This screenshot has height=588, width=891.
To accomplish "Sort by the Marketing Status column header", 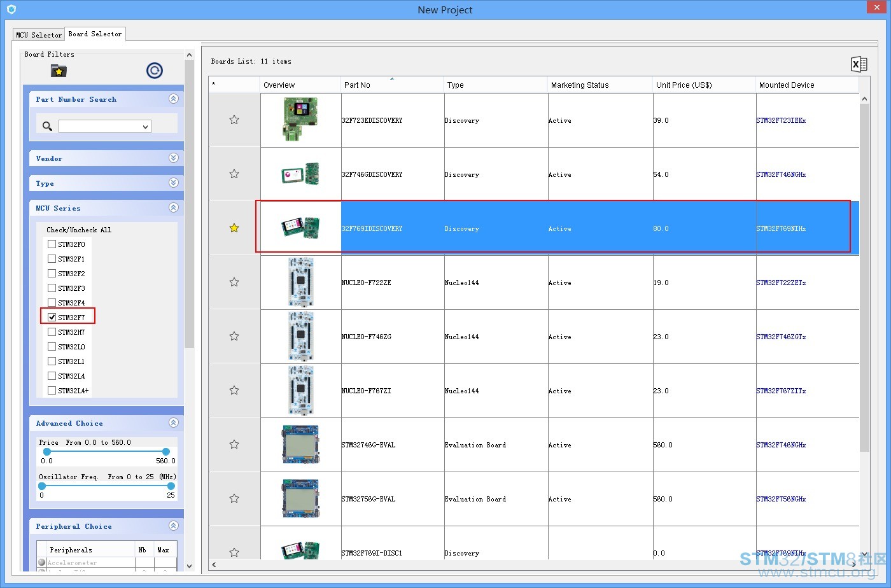I will point(600,85).
